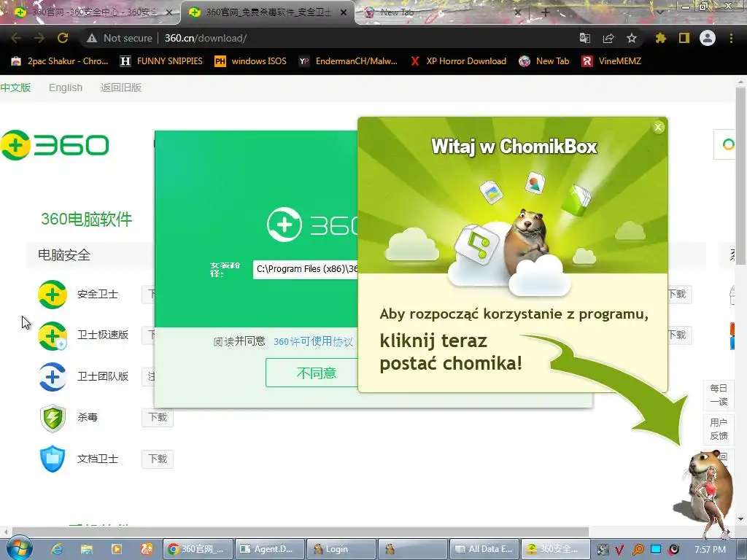Image resolution: width=747 pixels, height=560 pixels.
Task: Go forward using the browser forward arrow
Action: click(39, 38)
